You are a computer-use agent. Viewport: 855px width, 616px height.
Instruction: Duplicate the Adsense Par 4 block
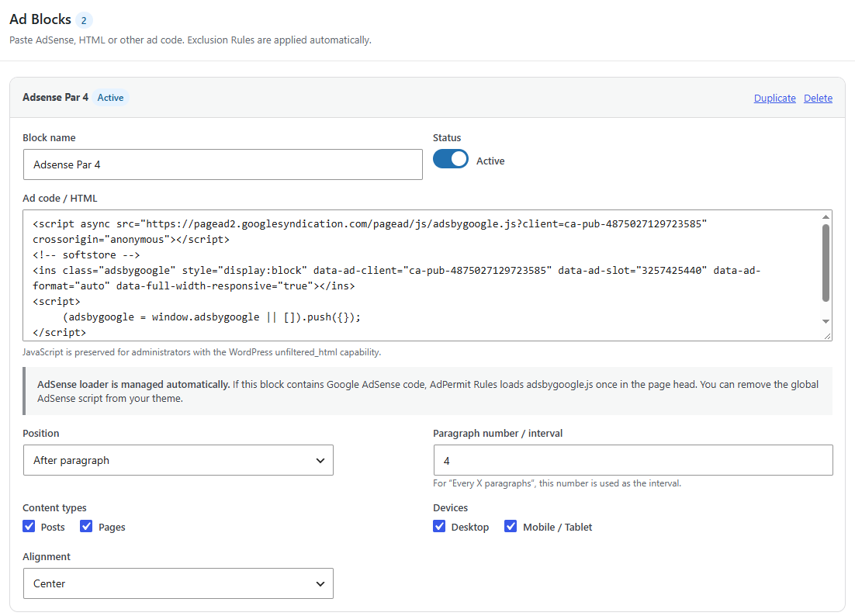[774, 98]
